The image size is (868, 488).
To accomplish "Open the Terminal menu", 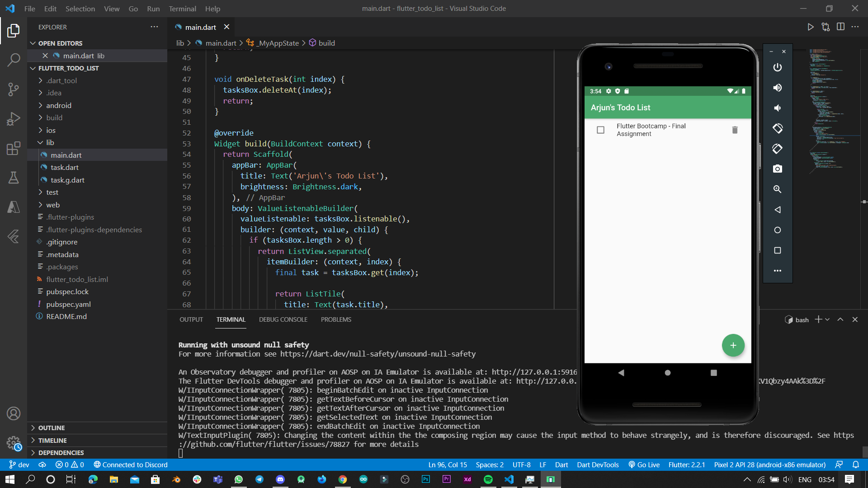I will click(x=182, y=9).
